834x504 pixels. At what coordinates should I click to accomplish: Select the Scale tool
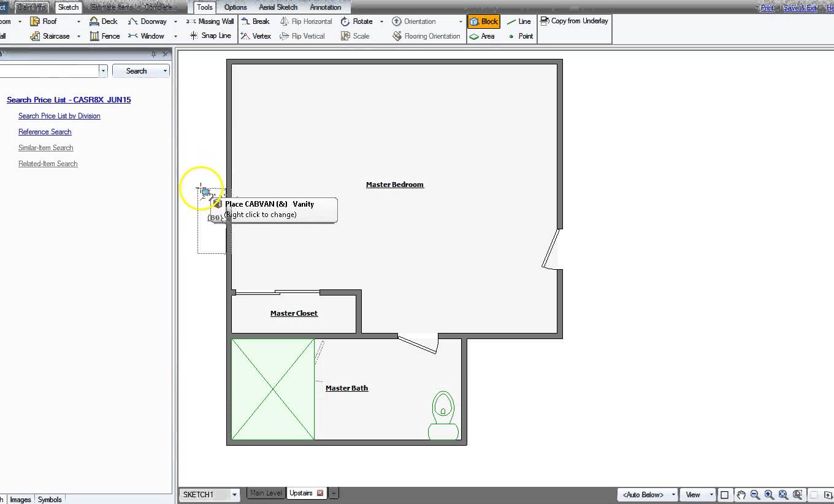click(359, 36)
